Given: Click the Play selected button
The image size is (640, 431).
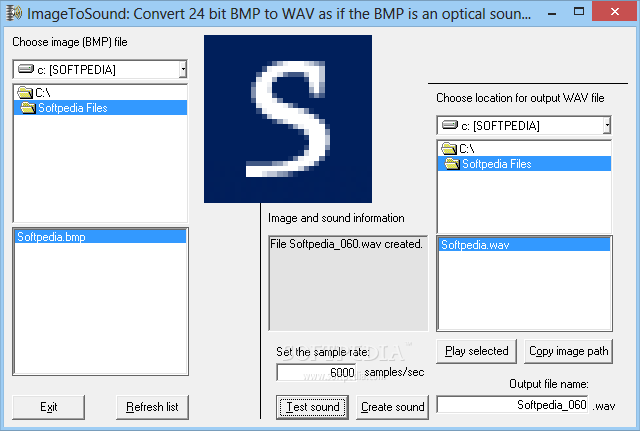Looking at the screenshot, I should (476, 351).
